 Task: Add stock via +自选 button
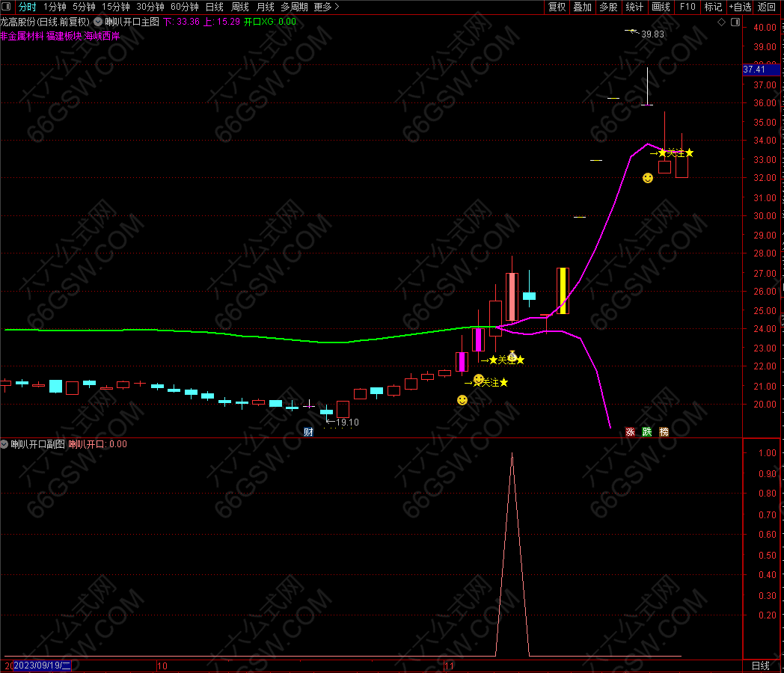click(740, 7)
